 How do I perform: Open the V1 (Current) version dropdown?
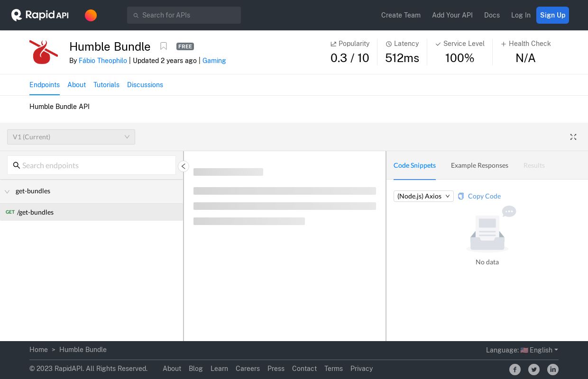pyautogui.click(x=71, y=137)
